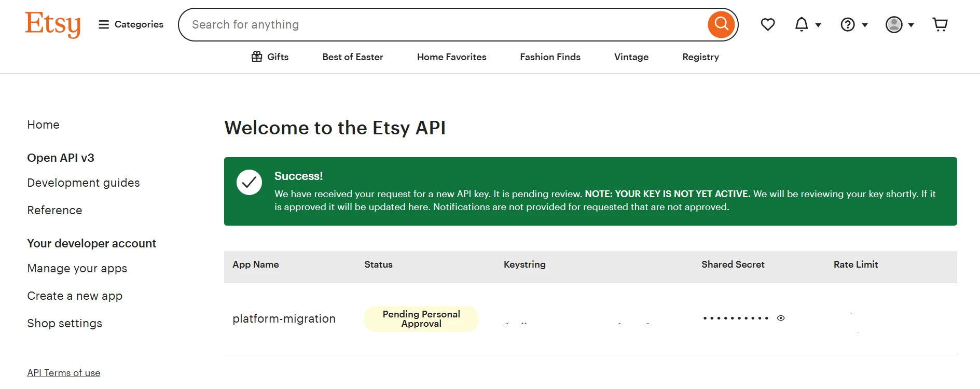Image resolution: width=980 pixels, height=389 pixels.
Task: Go to Vintage category
Action: (631, 57)
